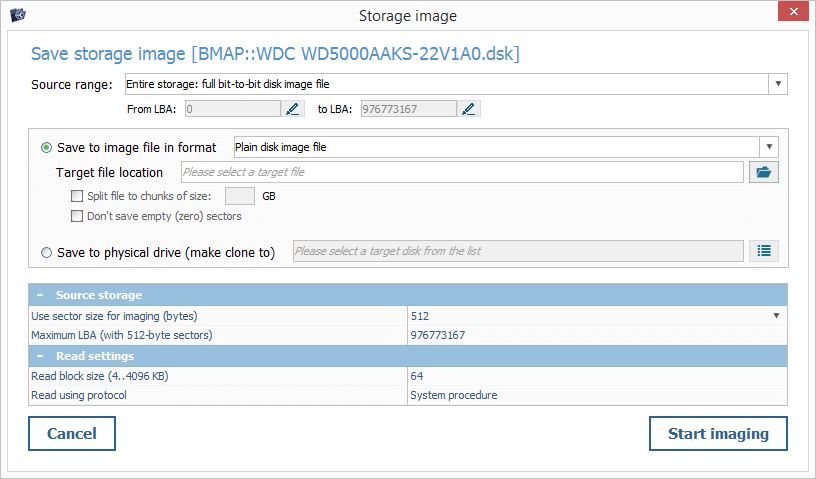Viewport: 816px width, 479px height.
Task: Open the Source range dropdown arrow
Action: click(778, 84)
